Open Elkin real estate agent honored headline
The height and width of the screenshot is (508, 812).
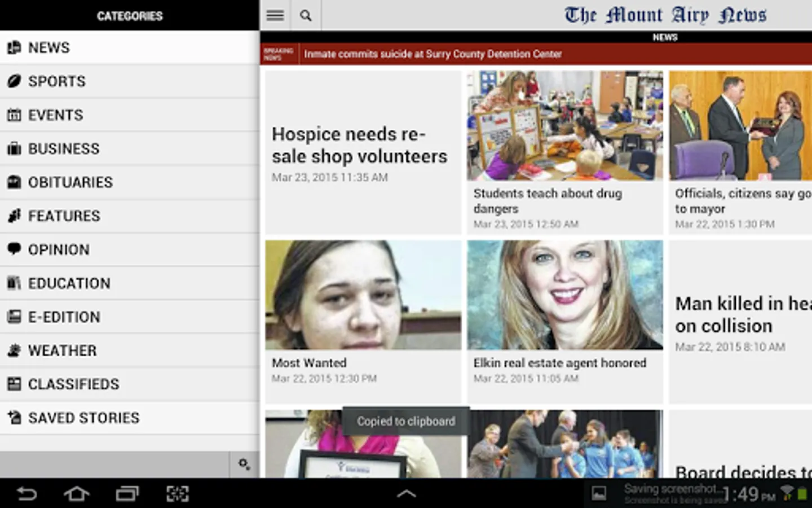(x=560, y=363)
